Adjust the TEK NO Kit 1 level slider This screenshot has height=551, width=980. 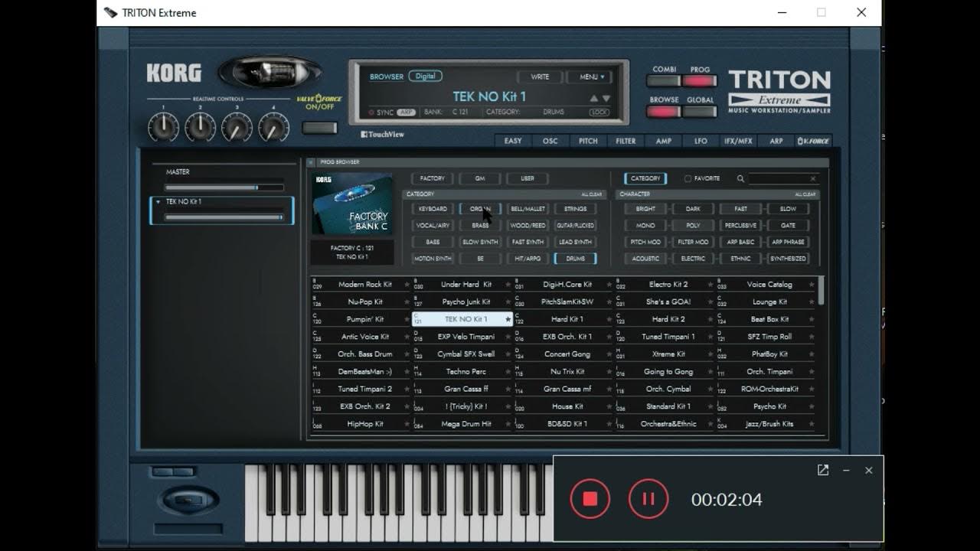tap(224, 217)
